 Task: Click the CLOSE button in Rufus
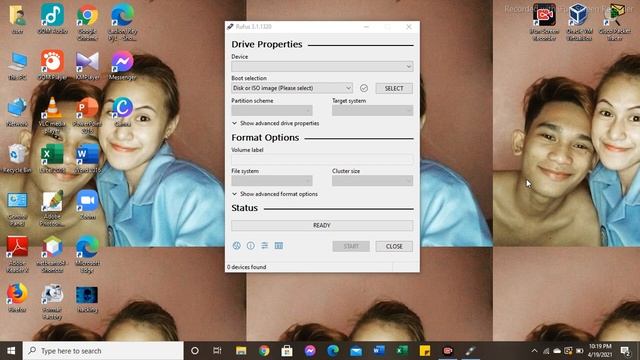[394, 246]
